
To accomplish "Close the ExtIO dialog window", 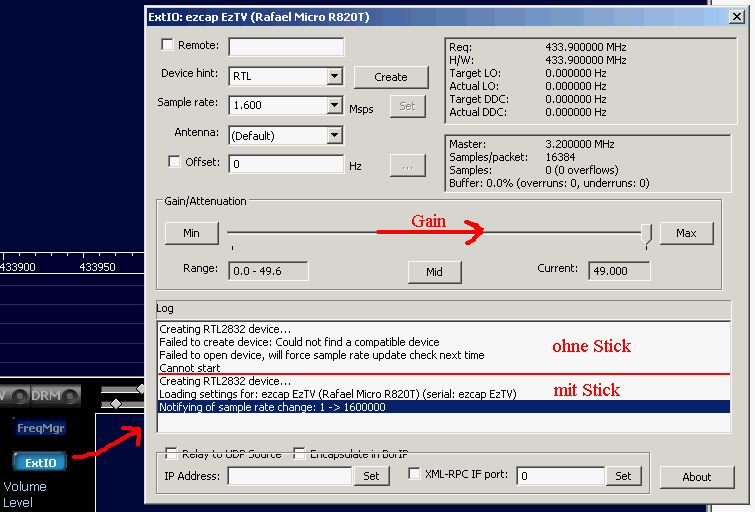I will tap(737, 17).
